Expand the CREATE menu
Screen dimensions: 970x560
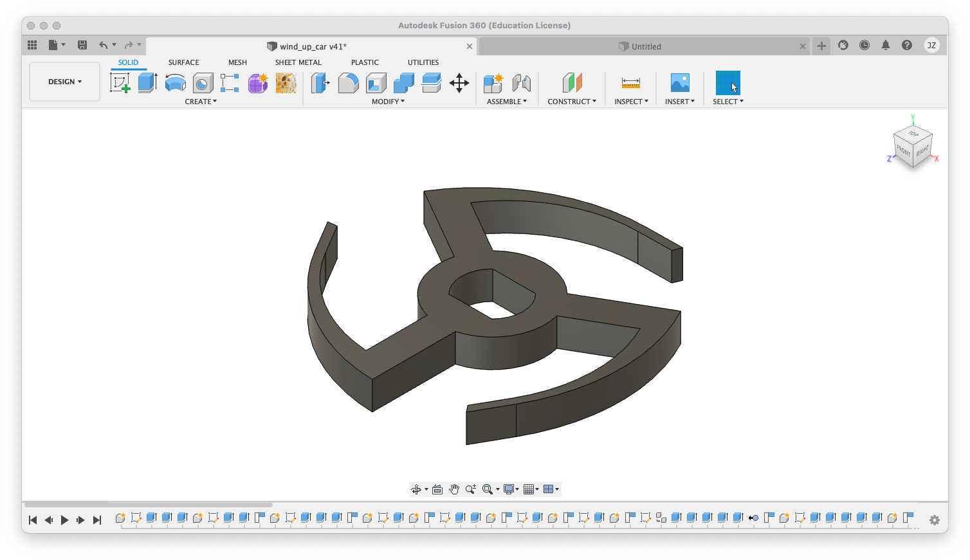tap(201, 102)
